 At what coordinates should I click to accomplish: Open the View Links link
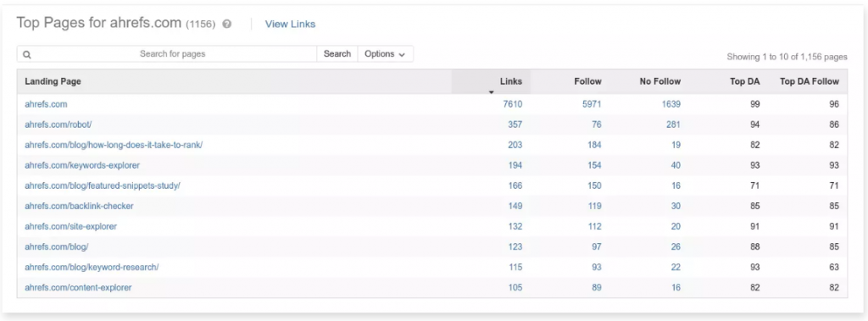290,24
